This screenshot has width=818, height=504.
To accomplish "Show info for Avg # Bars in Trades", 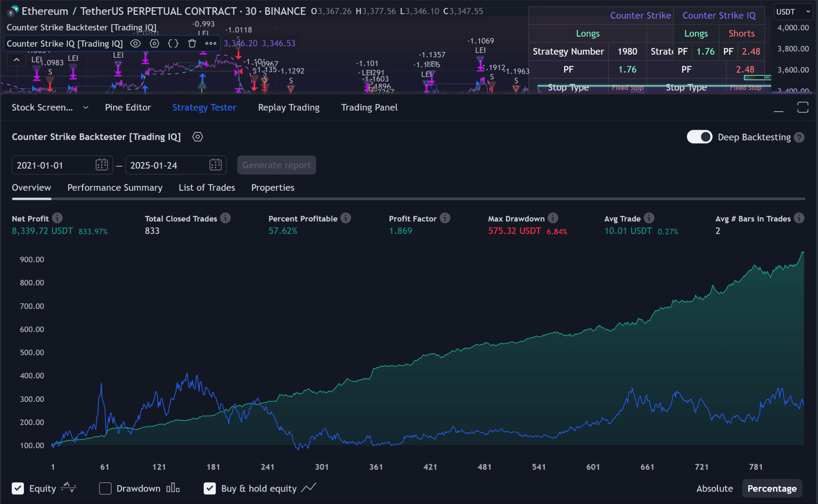I will pos(799,218).
